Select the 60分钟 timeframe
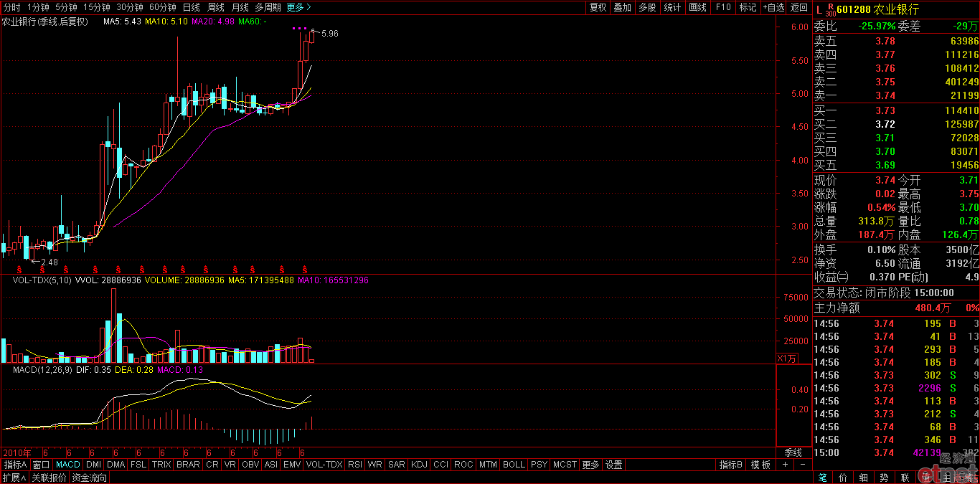This screenshot has width=980, height=484. (163, 7)
